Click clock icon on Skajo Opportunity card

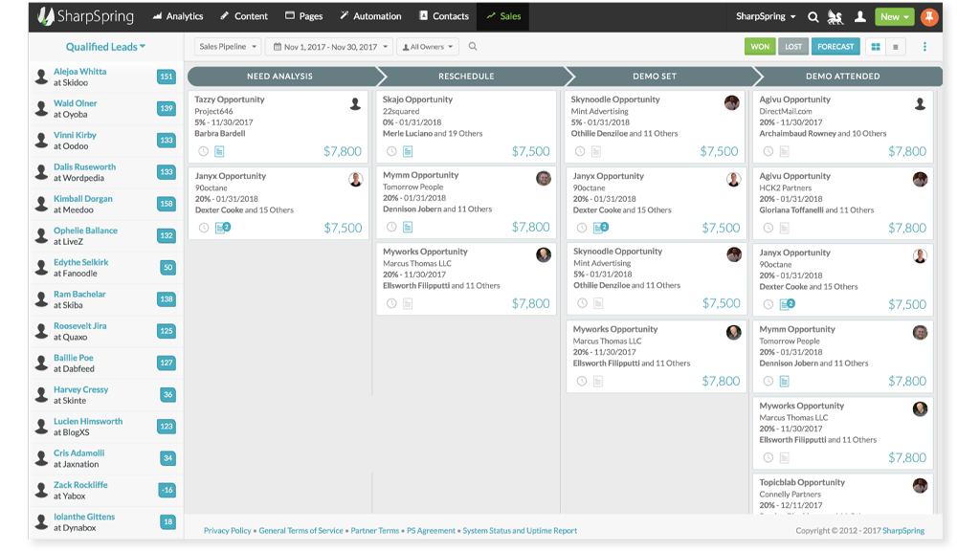[391, 151]
